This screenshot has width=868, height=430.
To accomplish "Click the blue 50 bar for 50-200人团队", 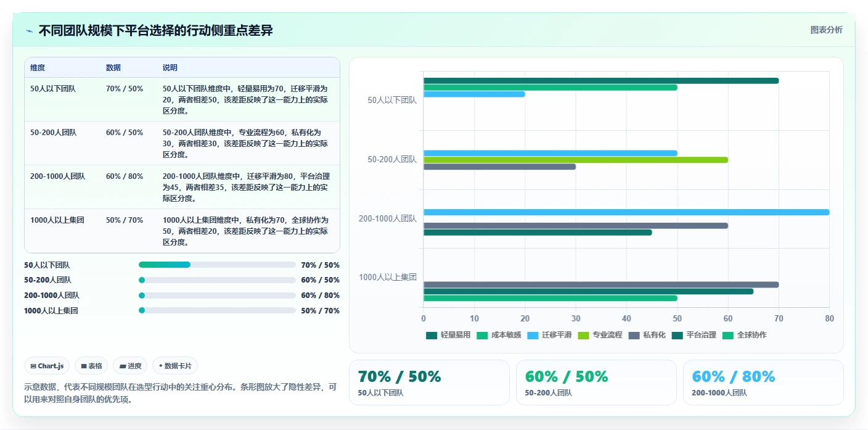I will point(551,153).
